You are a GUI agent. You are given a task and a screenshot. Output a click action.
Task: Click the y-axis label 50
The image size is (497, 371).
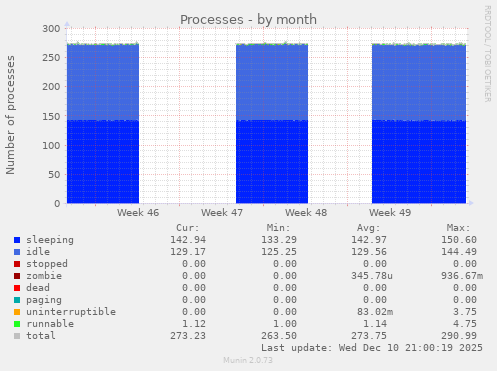pyautogui.click(x=54, y=175)
